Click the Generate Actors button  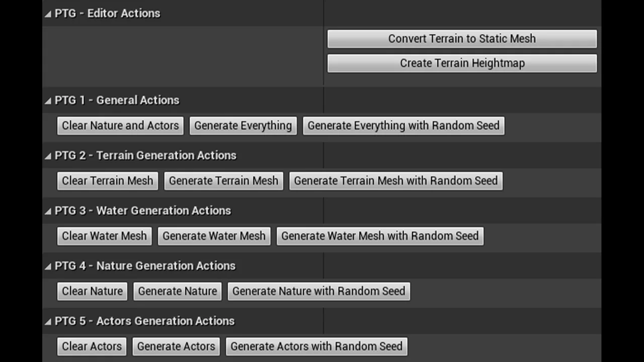[176, 346]
